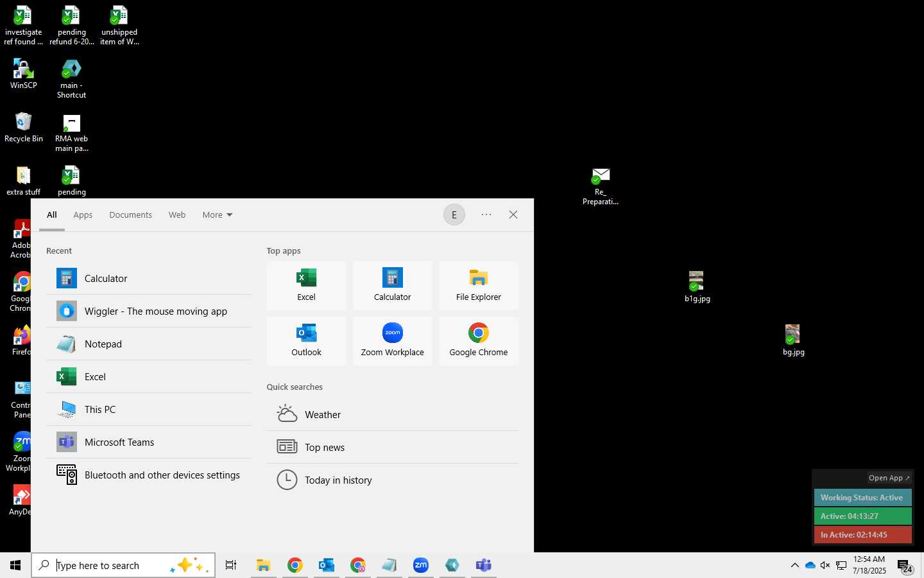Switch to the Web search tab

(177, 215)
